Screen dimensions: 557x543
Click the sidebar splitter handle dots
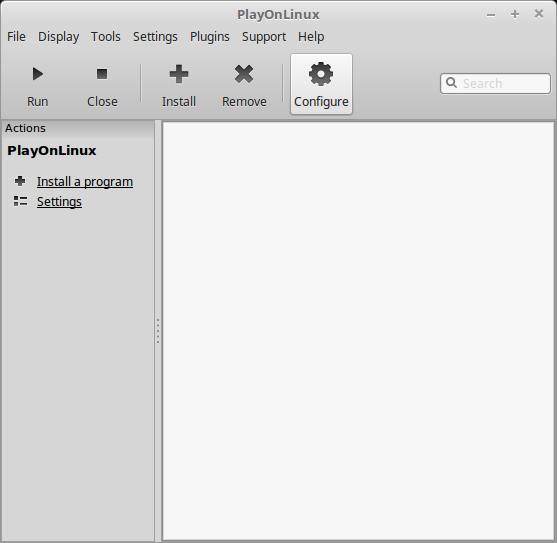(x=158, y=331)
